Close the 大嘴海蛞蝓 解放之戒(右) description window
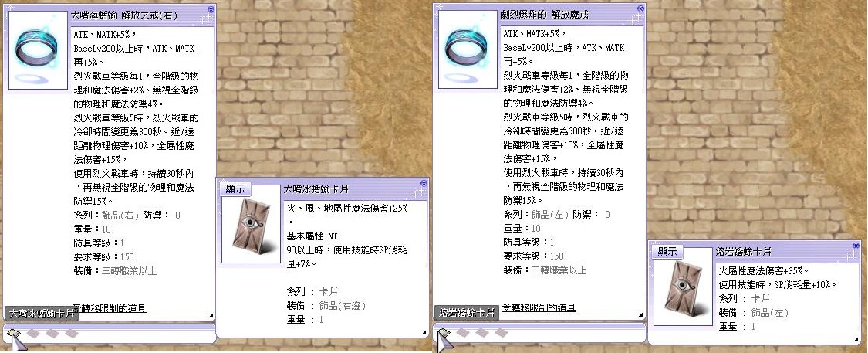The height and width of the screenshot is (353, 868). tap(211, 8)
